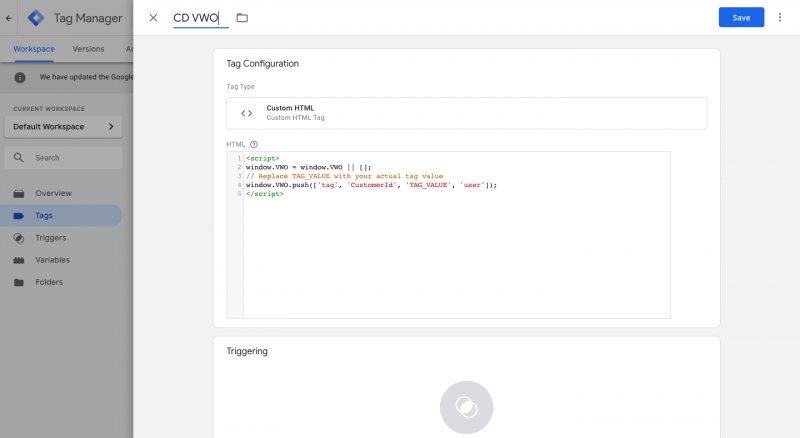800x438 pixels.
Task: Click code line with window.VWO.push
Action: point(371,185)
